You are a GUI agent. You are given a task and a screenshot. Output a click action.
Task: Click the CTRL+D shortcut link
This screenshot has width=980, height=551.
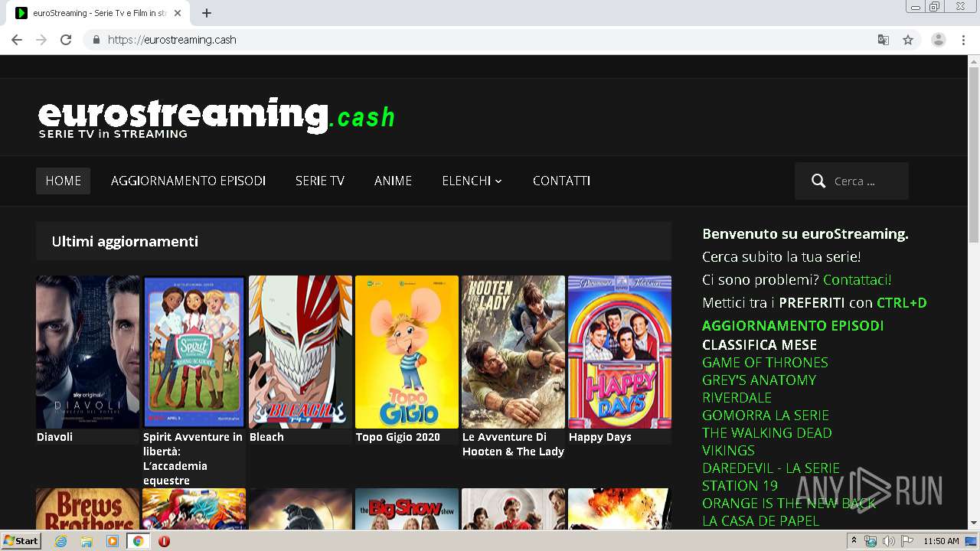tap(902, 303)
